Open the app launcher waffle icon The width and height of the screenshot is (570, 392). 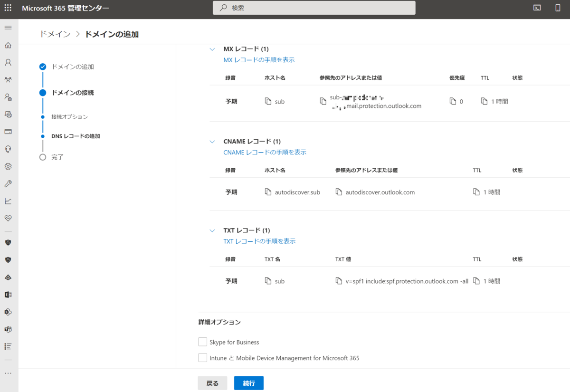pyautogui.click(x=8, y=8)
